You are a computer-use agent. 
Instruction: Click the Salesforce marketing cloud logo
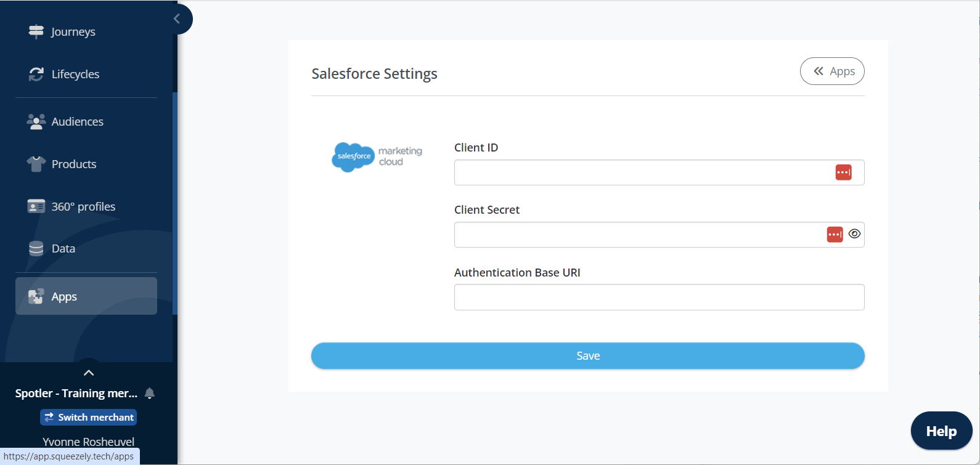pos(377,156)
